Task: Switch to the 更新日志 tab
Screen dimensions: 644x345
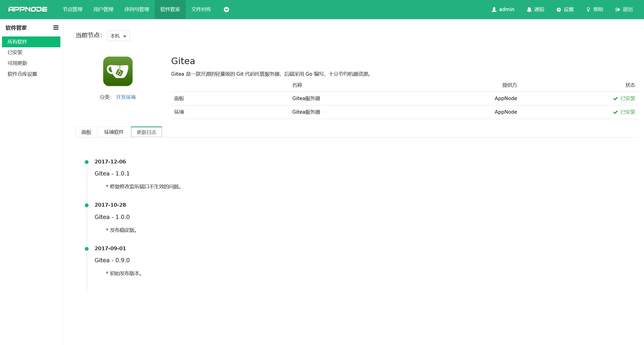Action: pos(146,132)
